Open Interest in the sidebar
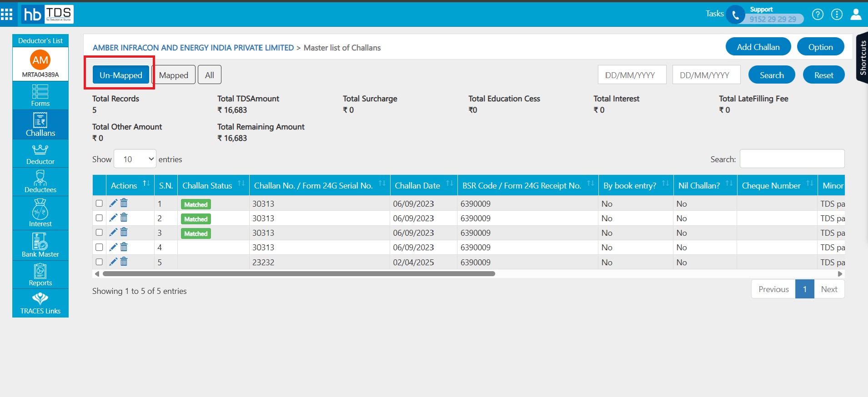The width and height of the screenshot is (868, 397). click(x=40, y=213)
